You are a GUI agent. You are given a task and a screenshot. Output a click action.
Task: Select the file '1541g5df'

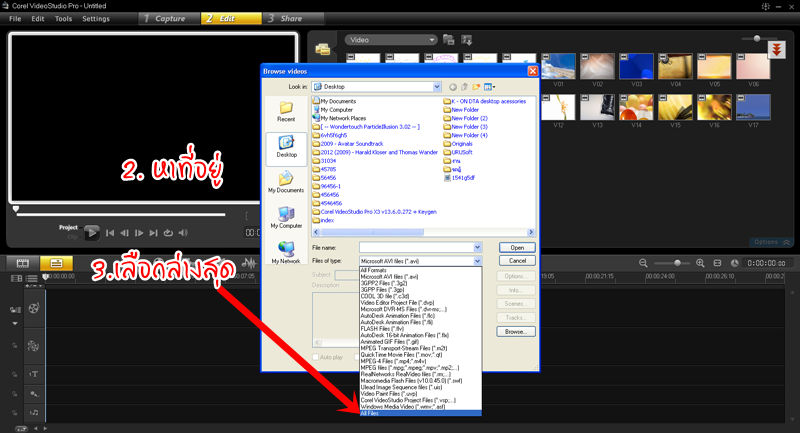coord(460,178)
